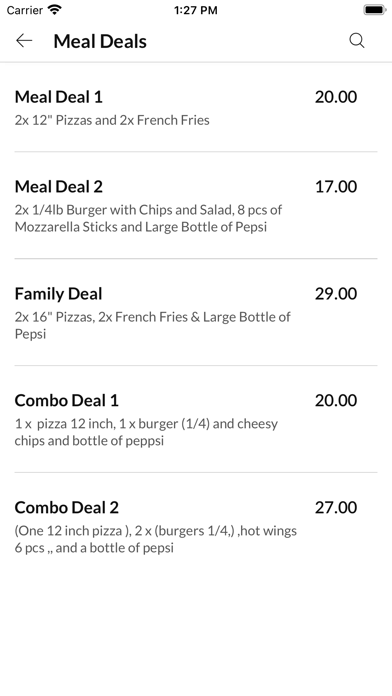Viewport: 392px width, 696px height.
Task: Tap the 17.00 price for Meal Deal 2
Action: [336, 186]
